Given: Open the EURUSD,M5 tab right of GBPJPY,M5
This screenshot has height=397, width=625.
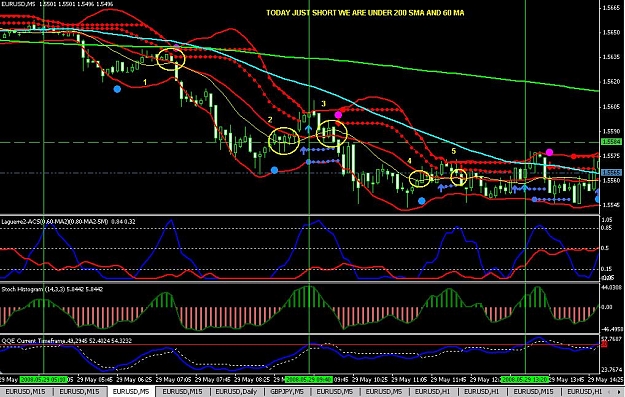Looking at the screenshot, I should click(x=334, y=392).
